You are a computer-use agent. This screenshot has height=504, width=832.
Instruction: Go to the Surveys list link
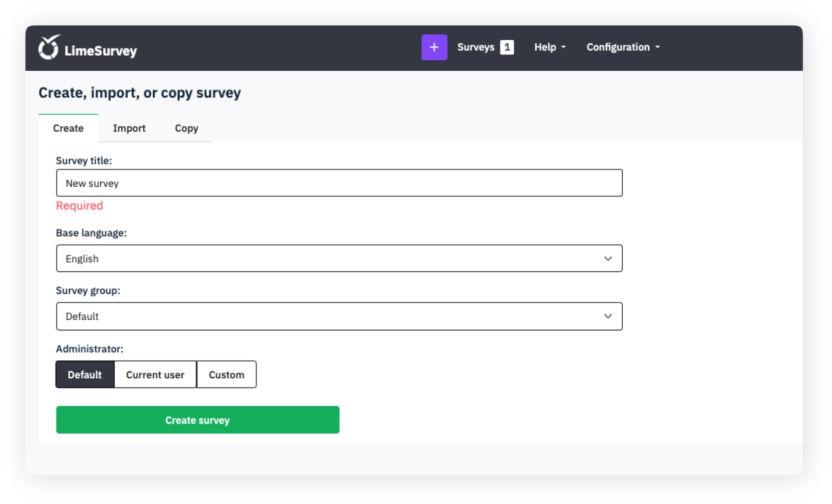(x=476, y=47)
